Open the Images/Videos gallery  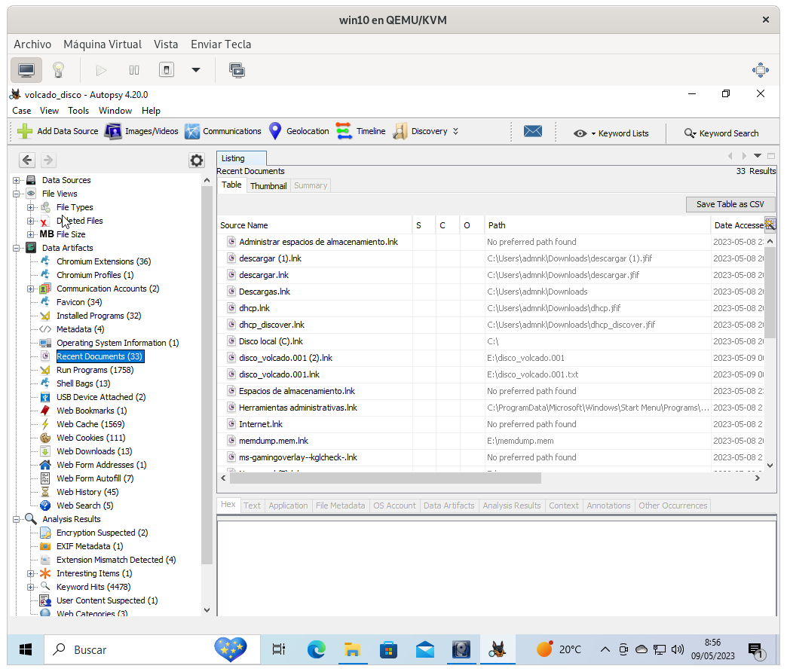[x=142, y=131]
